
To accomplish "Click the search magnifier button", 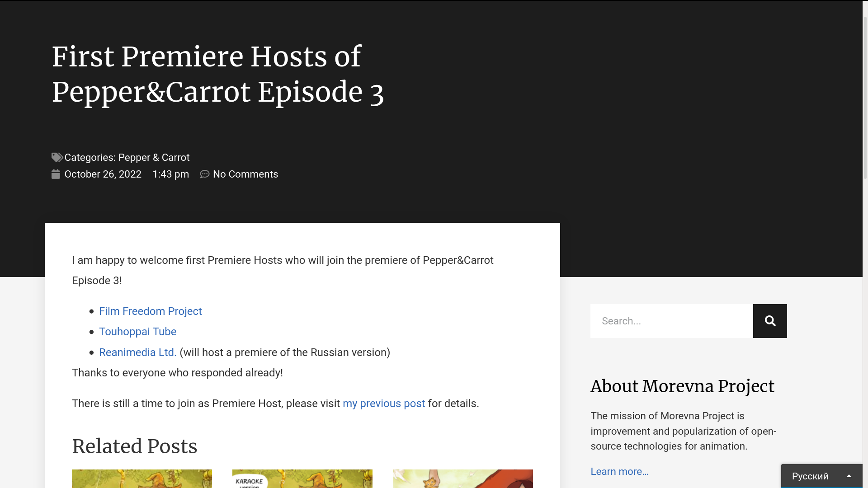I will 769,321.
